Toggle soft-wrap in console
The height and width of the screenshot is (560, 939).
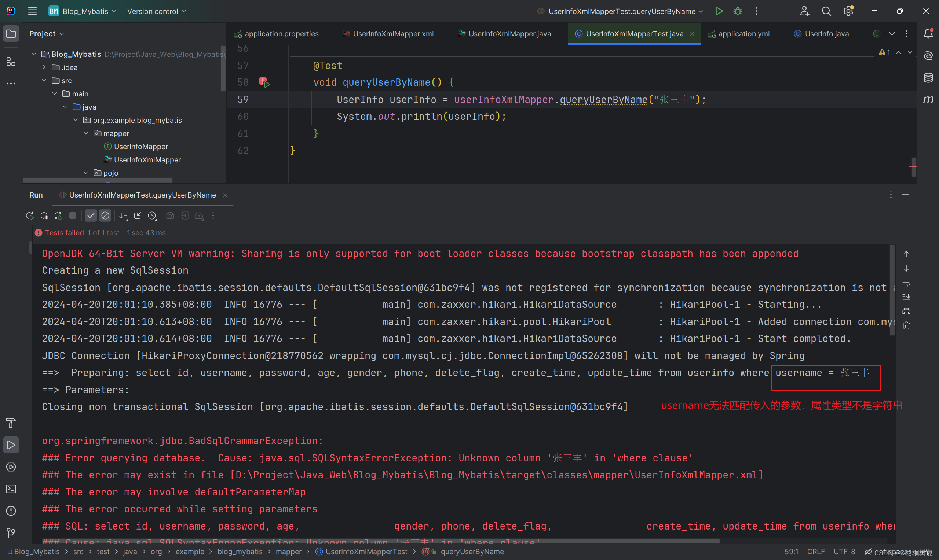(906, 282)
